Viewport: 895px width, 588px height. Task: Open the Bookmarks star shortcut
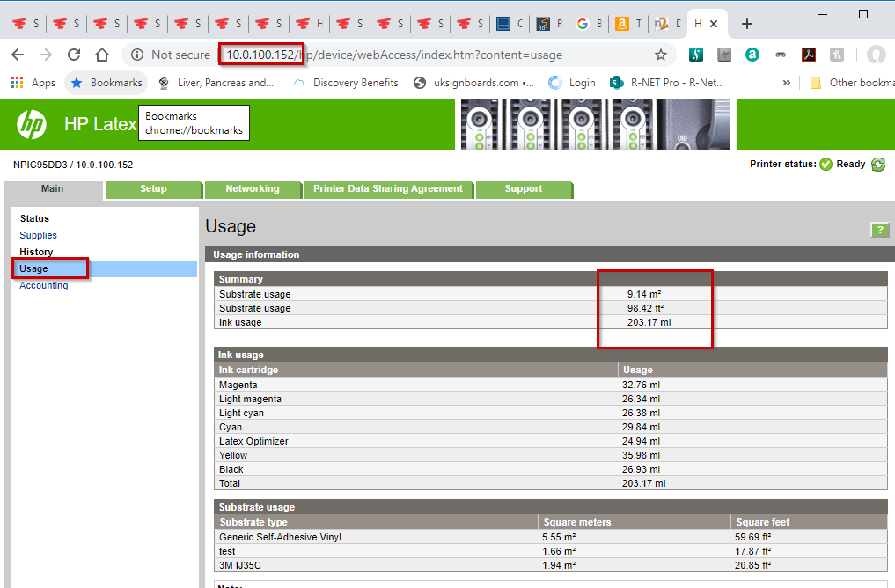(106, 83)
